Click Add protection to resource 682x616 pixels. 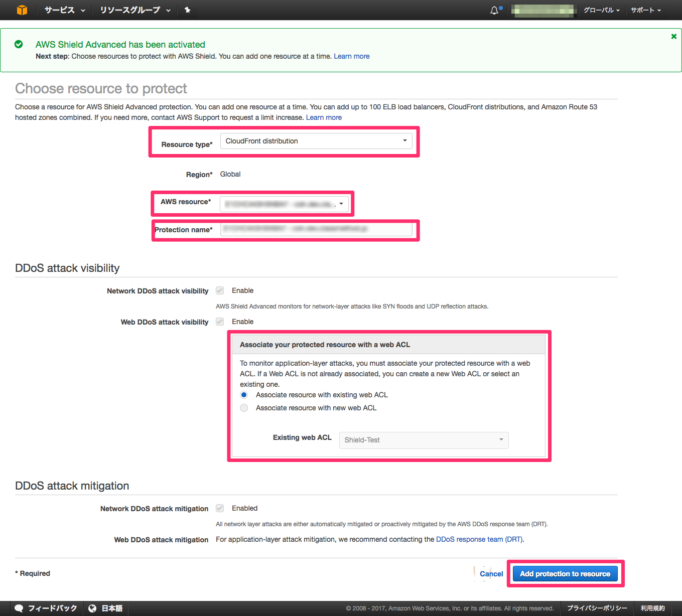pos(565,573)
